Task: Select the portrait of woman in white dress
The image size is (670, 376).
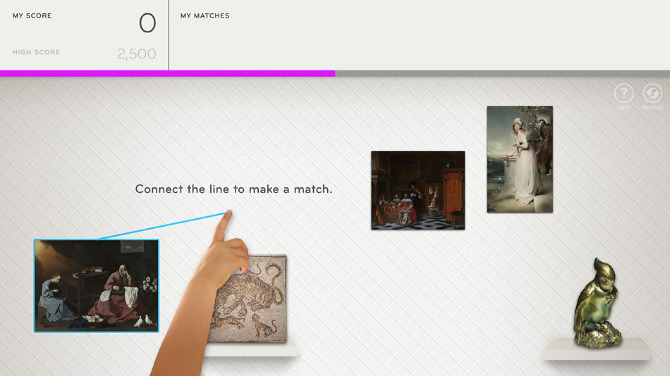Action: [x=520, y=159]
